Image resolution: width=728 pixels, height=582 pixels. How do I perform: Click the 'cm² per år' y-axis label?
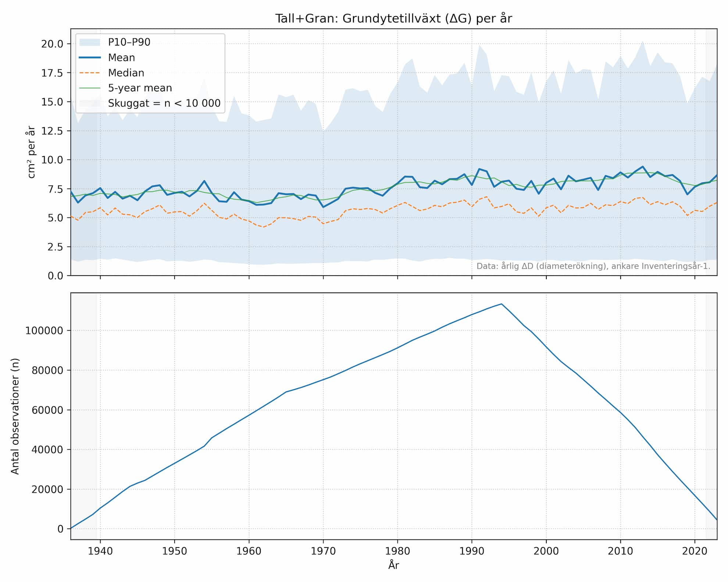coord(32,152)
